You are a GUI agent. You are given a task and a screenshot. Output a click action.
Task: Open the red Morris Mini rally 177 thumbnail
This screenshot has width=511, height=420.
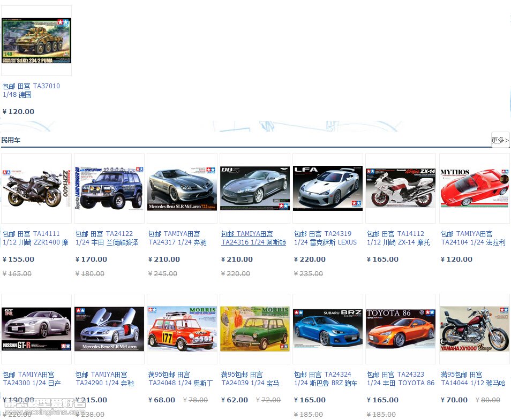click(x=182, y=329)
